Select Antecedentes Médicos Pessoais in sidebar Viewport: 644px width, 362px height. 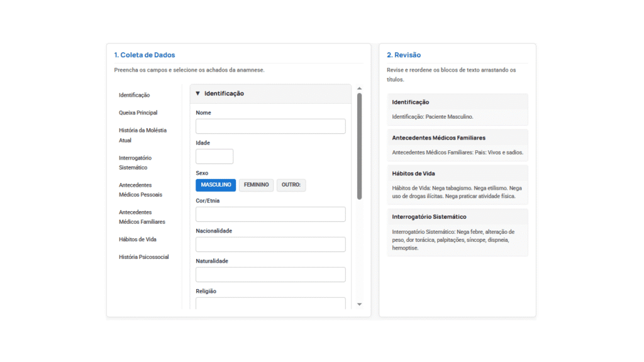click(140, 190)
